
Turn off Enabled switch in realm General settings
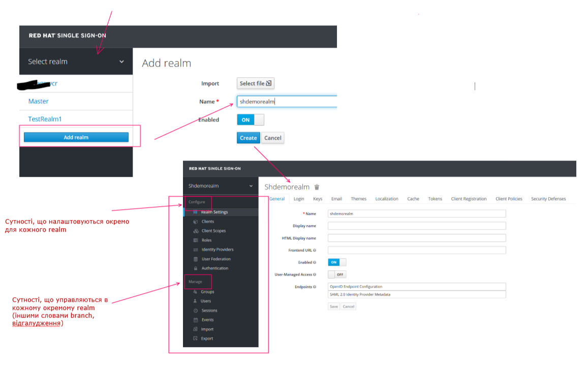click(337, 262)
